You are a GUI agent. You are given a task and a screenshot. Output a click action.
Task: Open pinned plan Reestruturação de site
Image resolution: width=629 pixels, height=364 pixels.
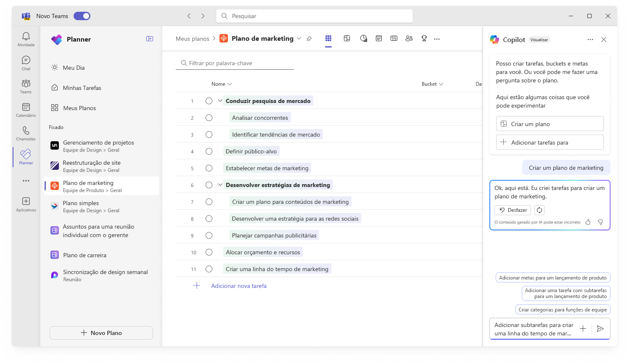[102, 166]
